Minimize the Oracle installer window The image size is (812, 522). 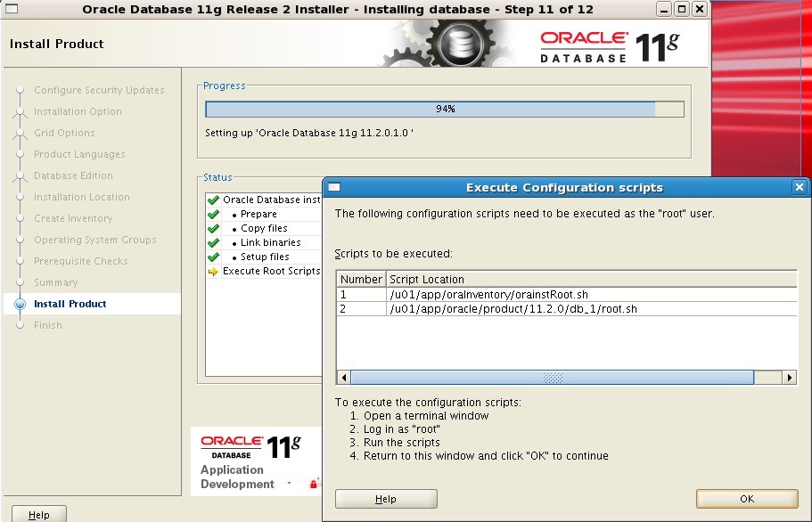(x=665, y=9)
